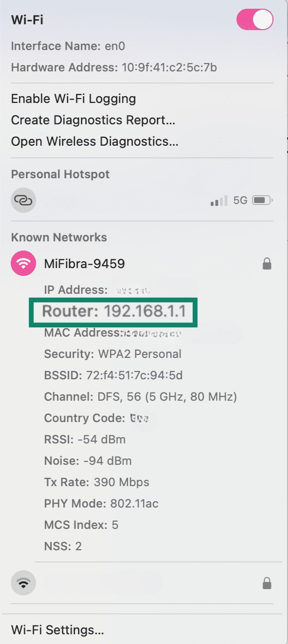
Task: Turn off the Wi-Fi toggle switch
Action: pos(255,19)
